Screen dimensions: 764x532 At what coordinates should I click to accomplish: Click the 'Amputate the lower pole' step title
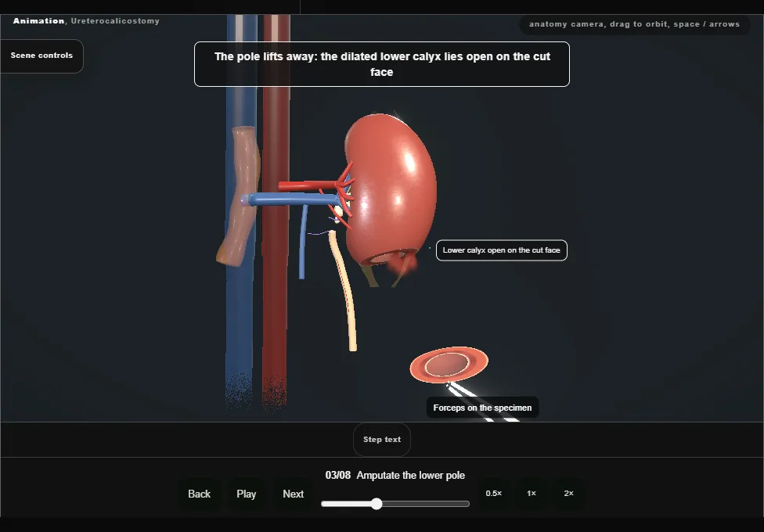tap(411, 476)
